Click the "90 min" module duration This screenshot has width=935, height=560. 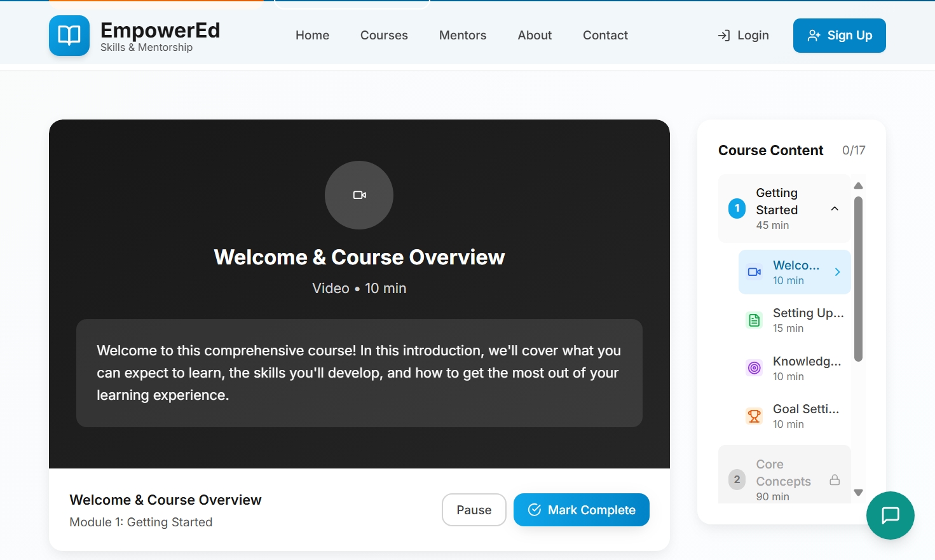coord(772,497)
